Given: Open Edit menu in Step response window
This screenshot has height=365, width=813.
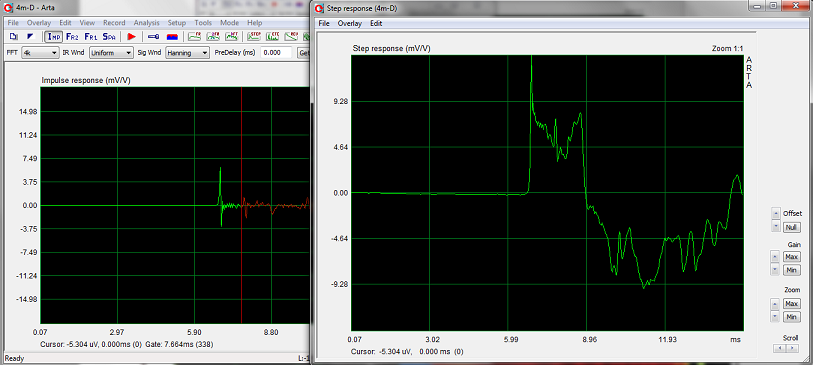Looking at the screenshot, I should coord(376,23).
